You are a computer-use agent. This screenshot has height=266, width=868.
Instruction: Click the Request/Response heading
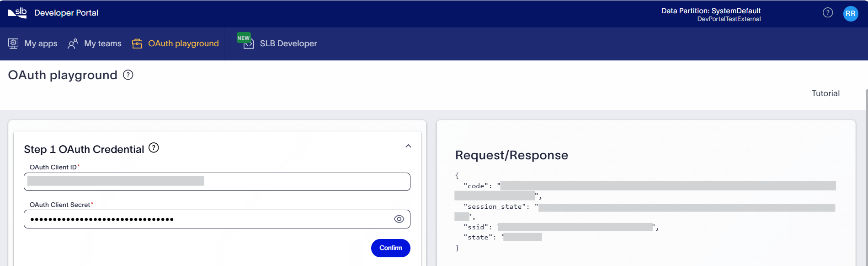pyautogui.click(x=511, y=155)
